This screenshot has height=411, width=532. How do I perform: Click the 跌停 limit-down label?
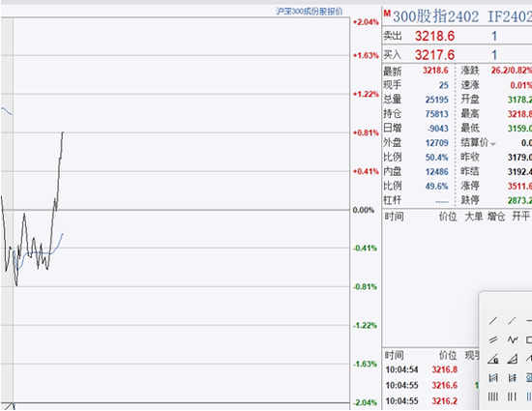click(x=470, y=200)
